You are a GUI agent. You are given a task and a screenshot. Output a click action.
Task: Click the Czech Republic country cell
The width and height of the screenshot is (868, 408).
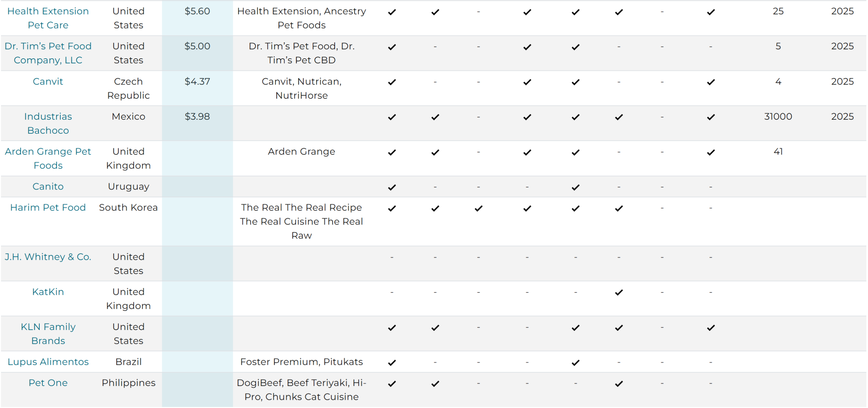[129, 89]
